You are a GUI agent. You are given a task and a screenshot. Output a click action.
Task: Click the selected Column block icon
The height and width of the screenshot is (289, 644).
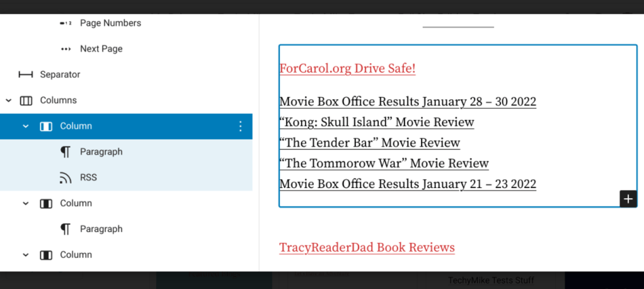46,126
